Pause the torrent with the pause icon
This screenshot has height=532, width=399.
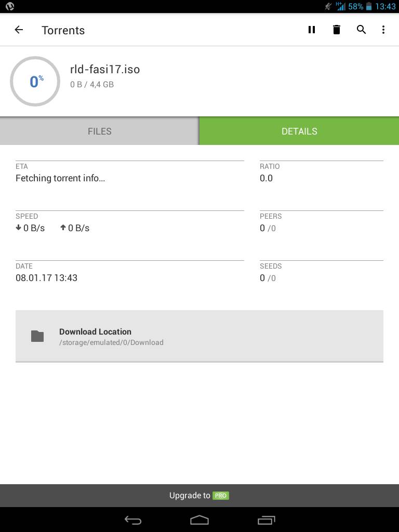coord(312,30)
